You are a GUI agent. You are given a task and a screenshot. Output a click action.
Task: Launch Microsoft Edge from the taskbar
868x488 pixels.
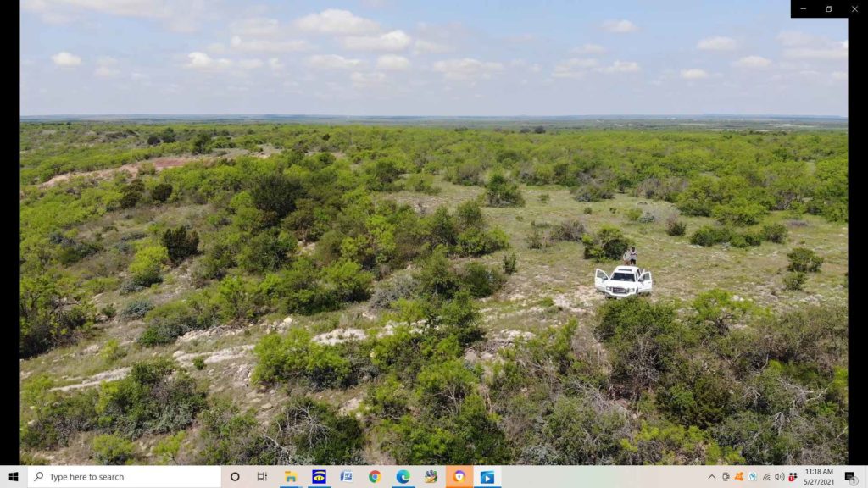(403, 476)
